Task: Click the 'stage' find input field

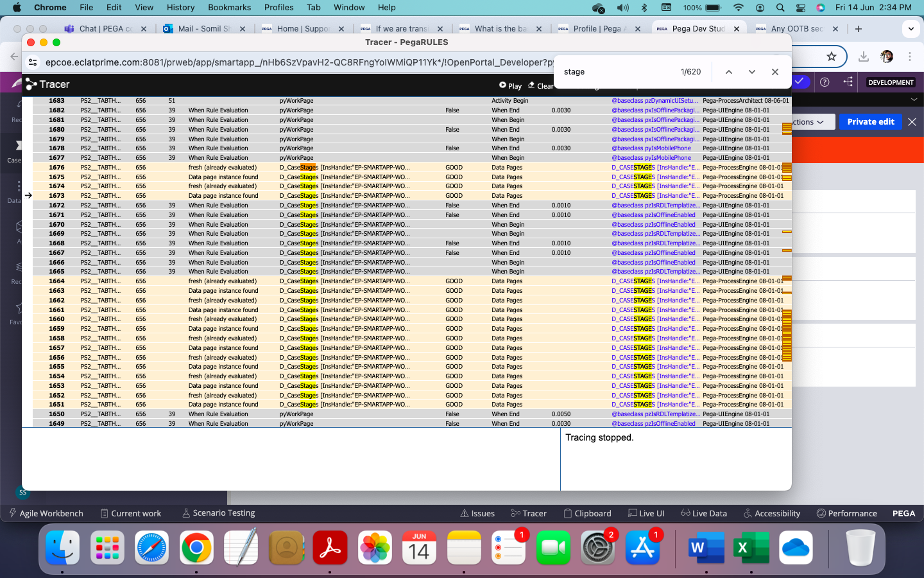Action: tap(616, 72)
